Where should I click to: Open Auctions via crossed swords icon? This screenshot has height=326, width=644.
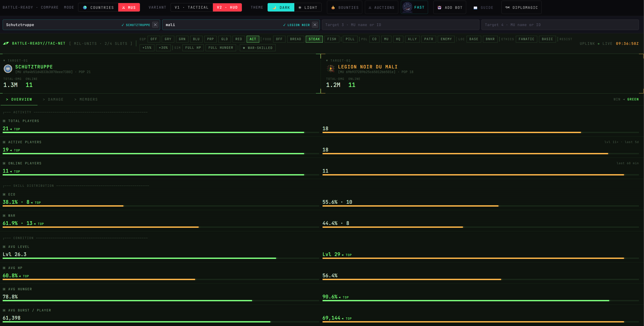[x=370, y=8]
